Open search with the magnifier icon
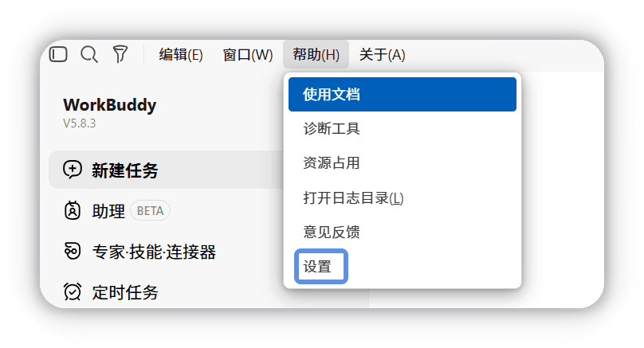Viewport: 644px width, 348px height. pos(89,54)
